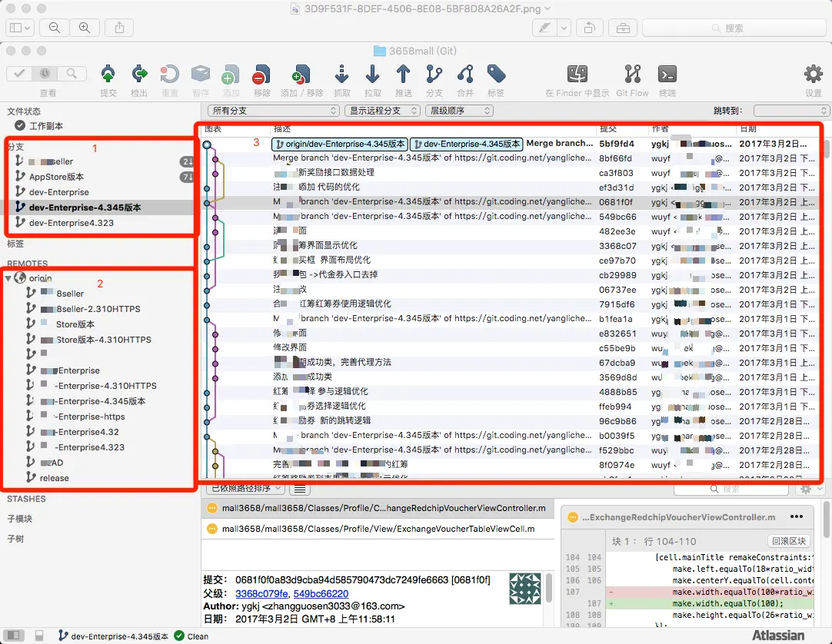Click Preview's markup pen icon
The width and height of the screenshot is (832, 644).
[544, 28]
